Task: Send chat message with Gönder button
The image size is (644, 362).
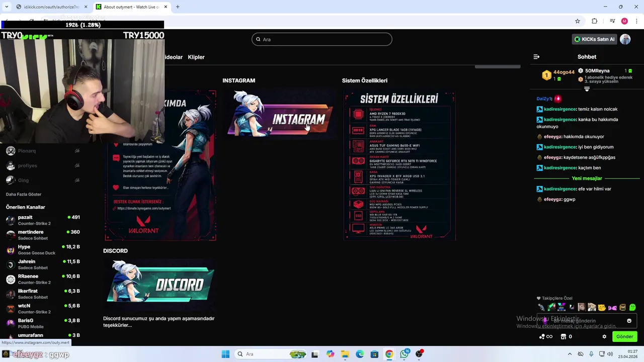Action: (625, 336)
